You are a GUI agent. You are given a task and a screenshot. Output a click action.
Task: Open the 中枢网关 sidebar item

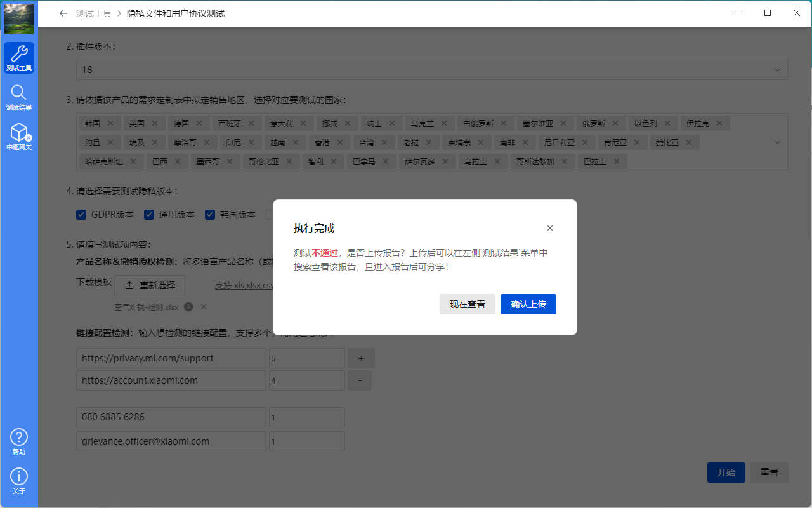[19, 137]
